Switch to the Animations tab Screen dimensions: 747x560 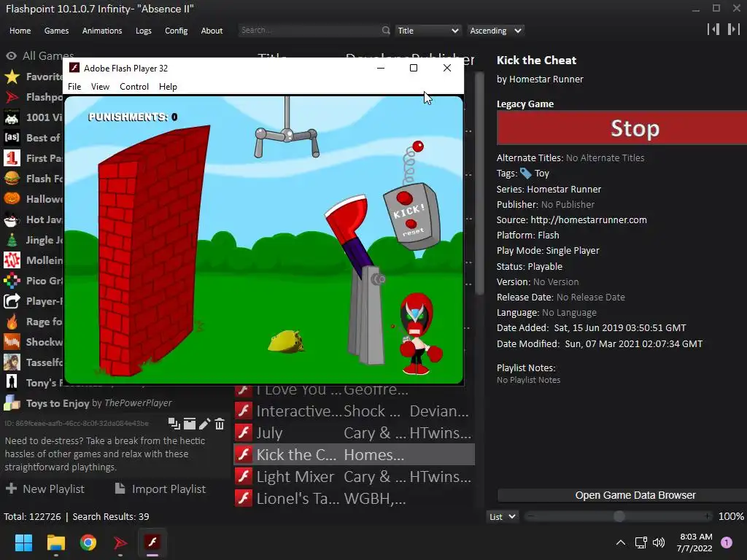102,31
